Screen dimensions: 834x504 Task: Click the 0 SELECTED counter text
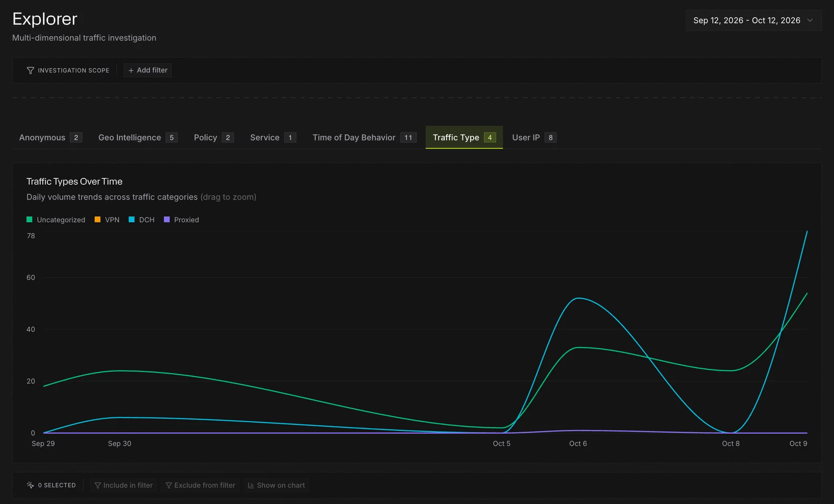(x=57, y=485)
